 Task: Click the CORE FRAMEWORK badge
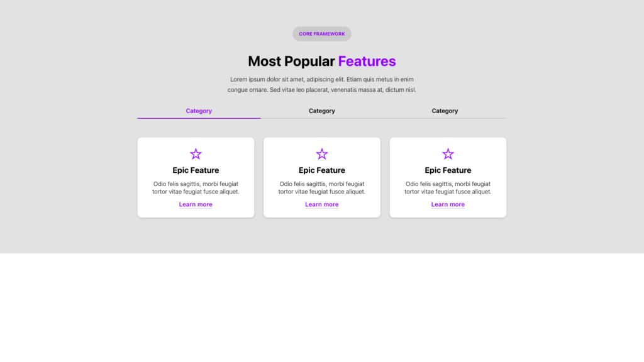322,34
